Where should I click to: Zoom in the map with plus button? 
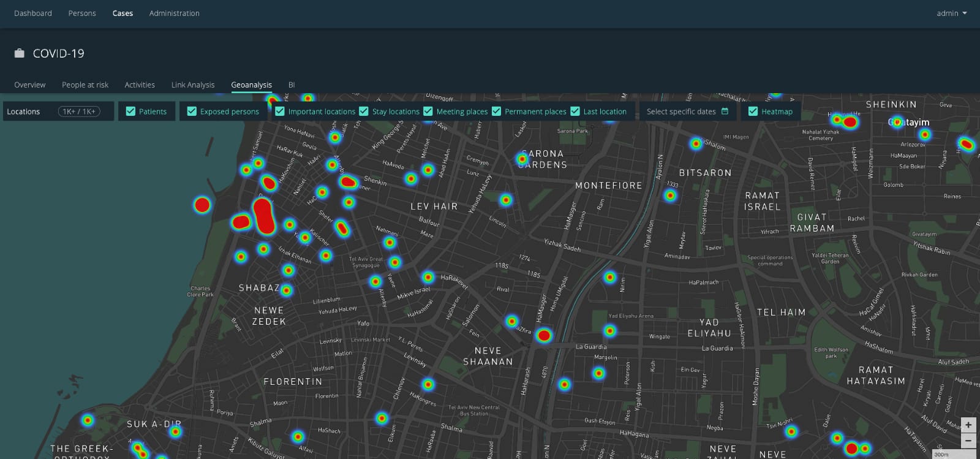pos(968,425)
